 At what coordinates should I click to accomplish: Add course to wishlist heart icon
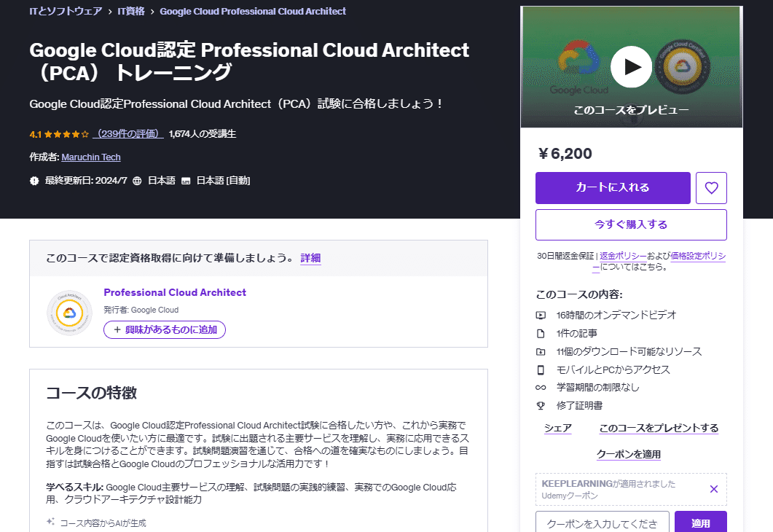coord(711,188)
